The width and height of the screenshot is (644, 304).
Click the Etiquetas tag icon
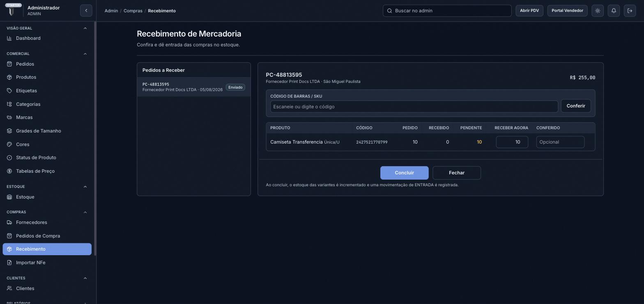pyautogui.click(x=9, y=91)
